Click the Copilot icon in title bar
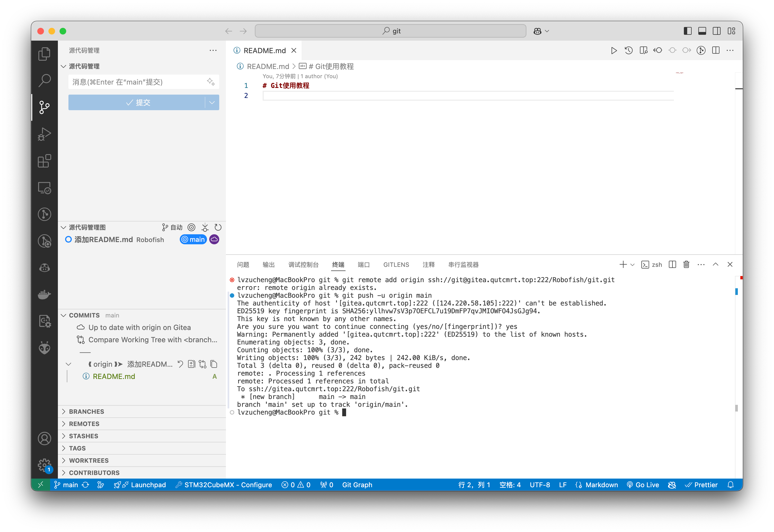 (x=537, y=31)
